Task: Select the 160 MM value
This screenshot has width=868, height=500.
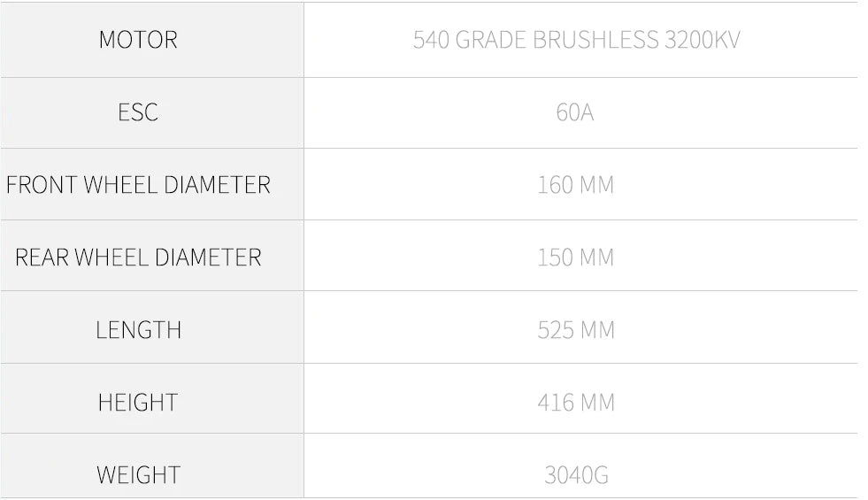Action: 575,185
